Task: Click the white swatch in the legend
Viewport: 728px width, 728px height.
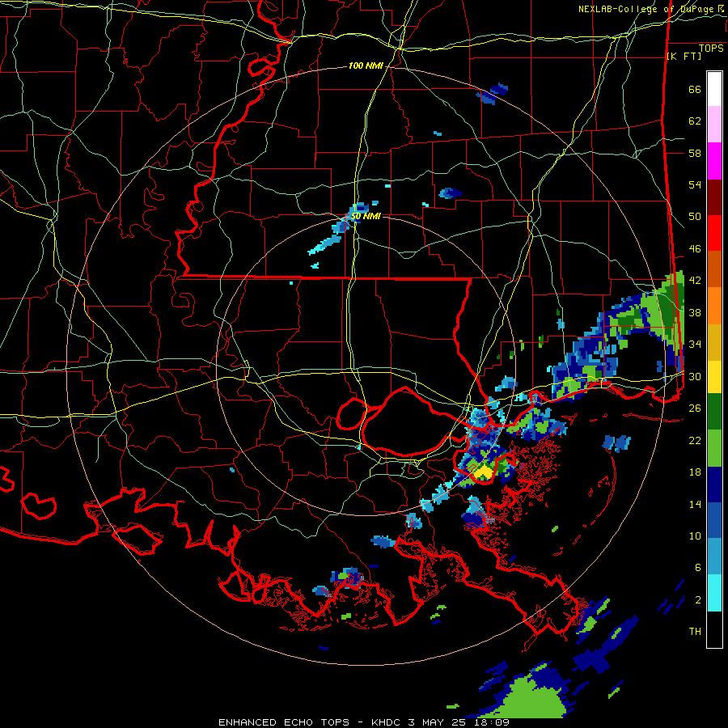Action: pyautogui.click(x=714, y=89)
